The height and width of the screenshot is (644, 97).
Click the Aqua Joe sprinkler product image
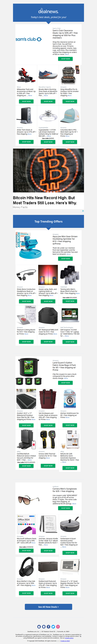tap(29, 245)
